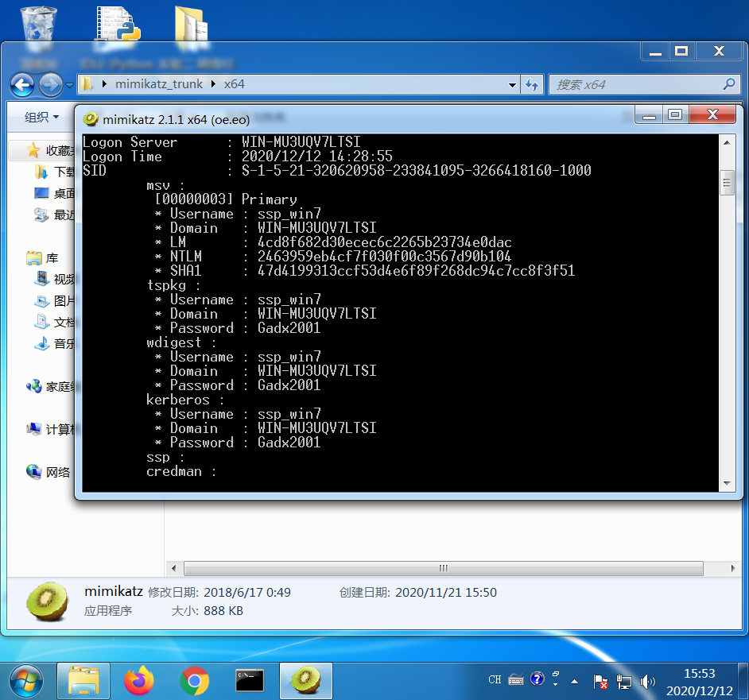749x700 pixels.
Task: Click the keyboard icon in the language bar
Action: 516,679
